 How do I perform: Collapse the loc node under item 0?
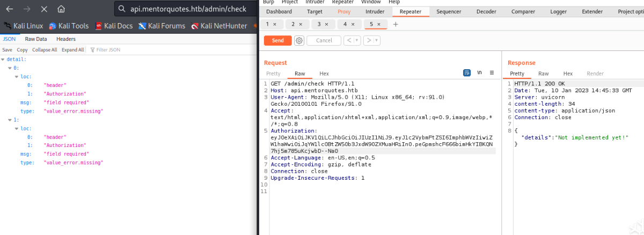pos(17,76)
